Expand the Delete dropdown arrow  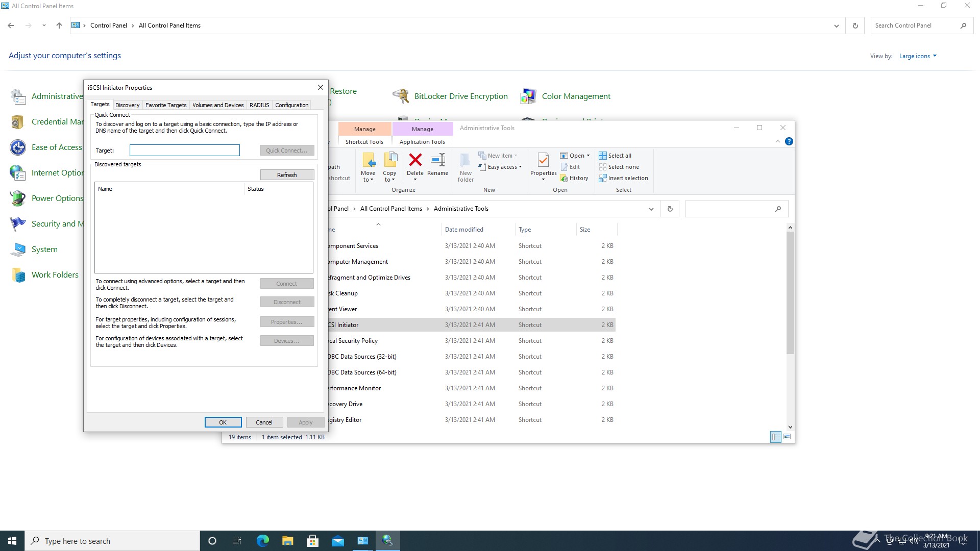click(x=415, y=180)
